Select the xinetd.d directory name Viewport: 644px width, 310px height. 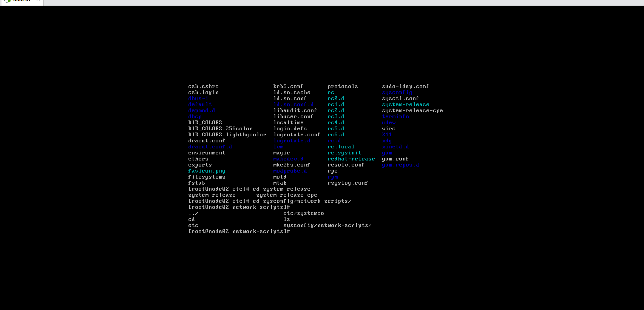pos(395,147)
